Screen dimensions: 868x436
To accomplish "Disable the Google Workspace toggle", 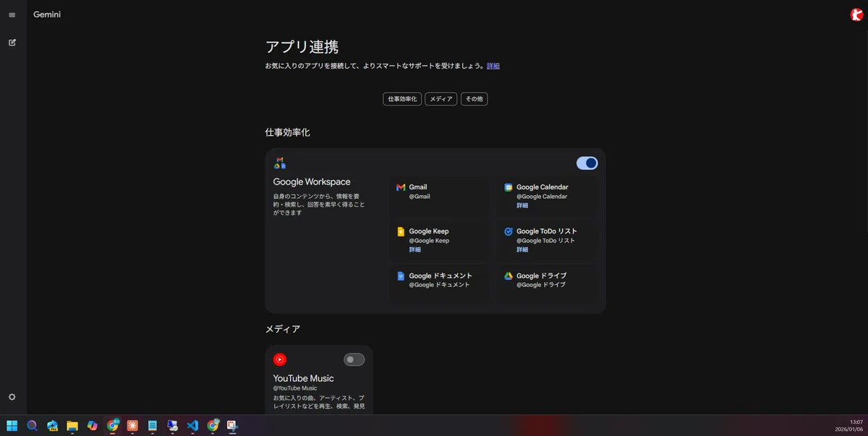I will tap(587, 163).
